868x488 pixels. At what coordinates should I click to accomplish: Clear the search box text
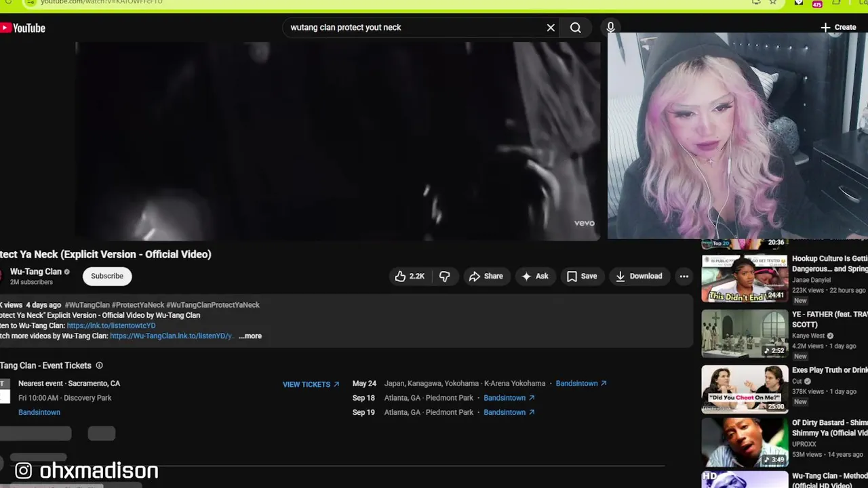coord(551,28)
